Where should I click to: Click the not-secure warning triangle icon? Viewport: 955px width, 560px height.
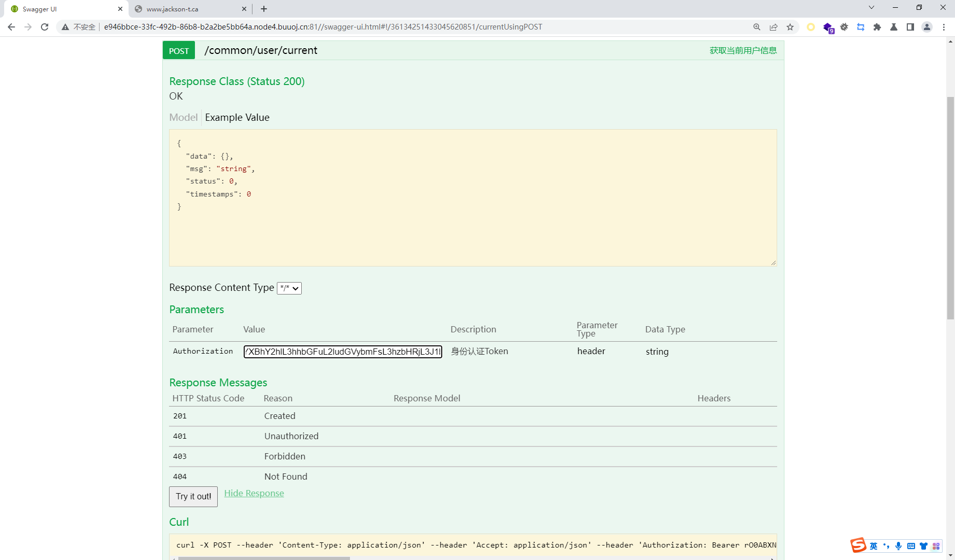point(65,27)
